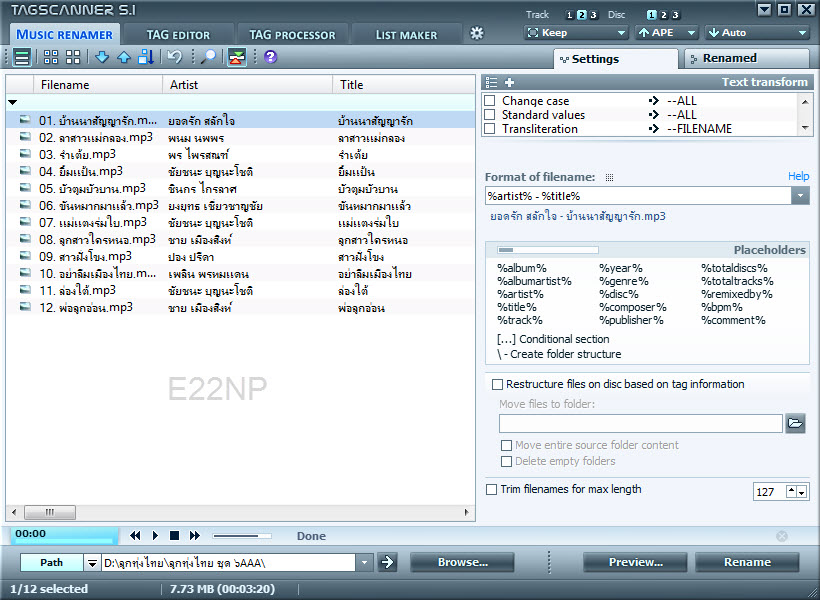The width and height of the screenshot is (820, 600).
Task: Open the Help link
Action: point(799,176)
